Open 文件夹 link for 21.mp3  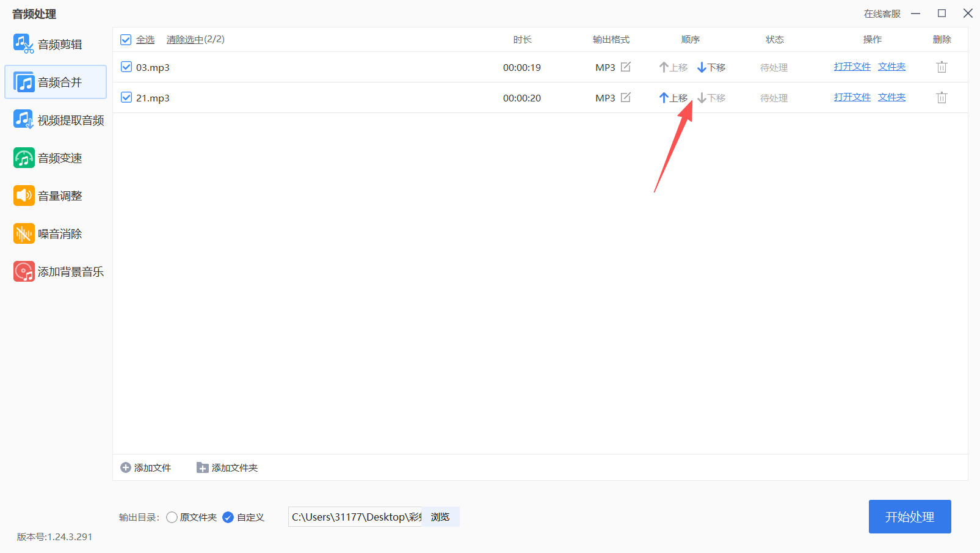coord(892,97)
